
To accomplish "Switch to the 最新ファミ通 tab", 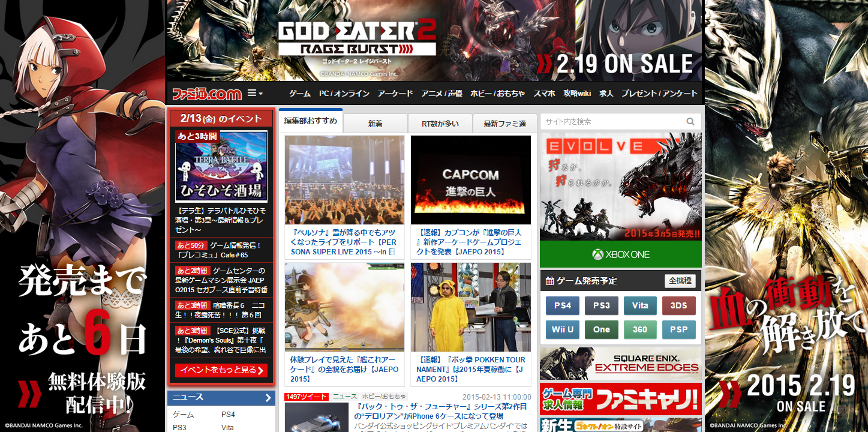I will (x=504, y=124).
